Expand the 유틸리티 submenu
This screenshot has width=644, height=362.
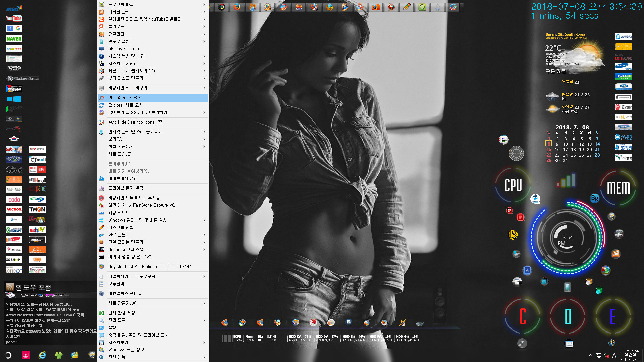pyautogui.click(x=153, y=34)
